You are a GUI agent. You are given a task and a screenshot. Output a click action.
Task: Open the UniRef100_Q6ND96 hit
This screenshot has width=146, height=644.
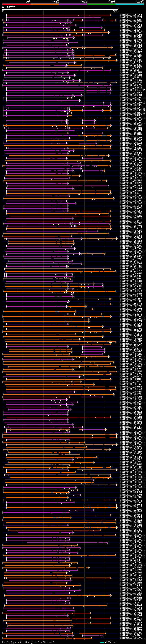[131, 450]
